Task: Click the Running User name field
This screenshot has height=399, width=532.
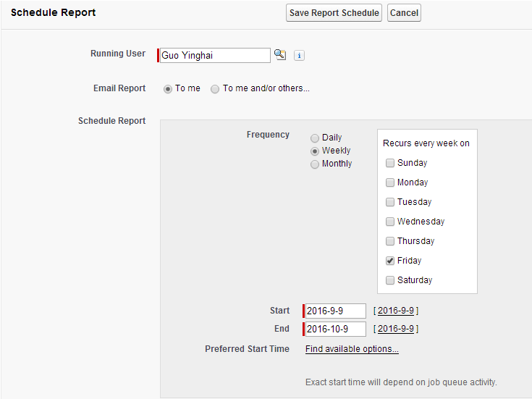Action: click(x=215, y=55)
